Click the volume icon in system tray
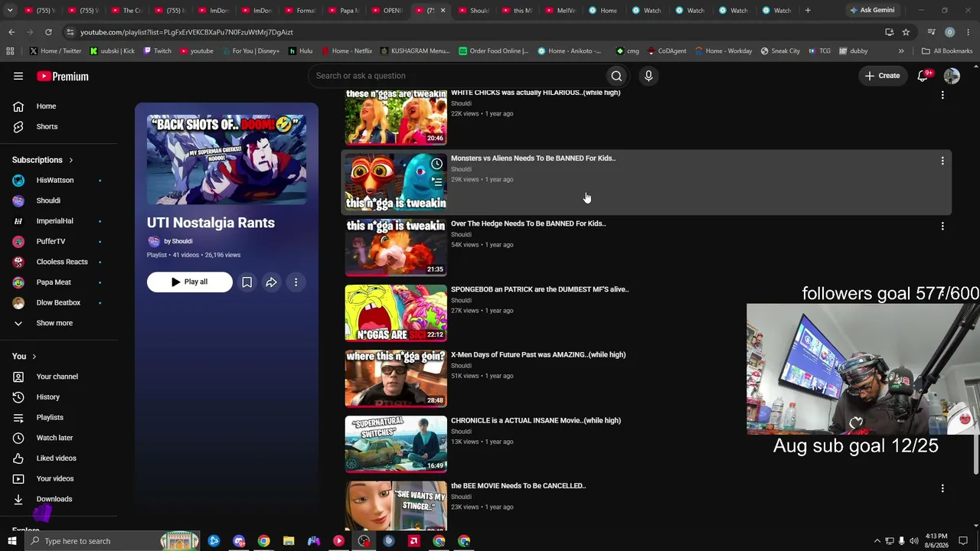 [x=914, y=541]
